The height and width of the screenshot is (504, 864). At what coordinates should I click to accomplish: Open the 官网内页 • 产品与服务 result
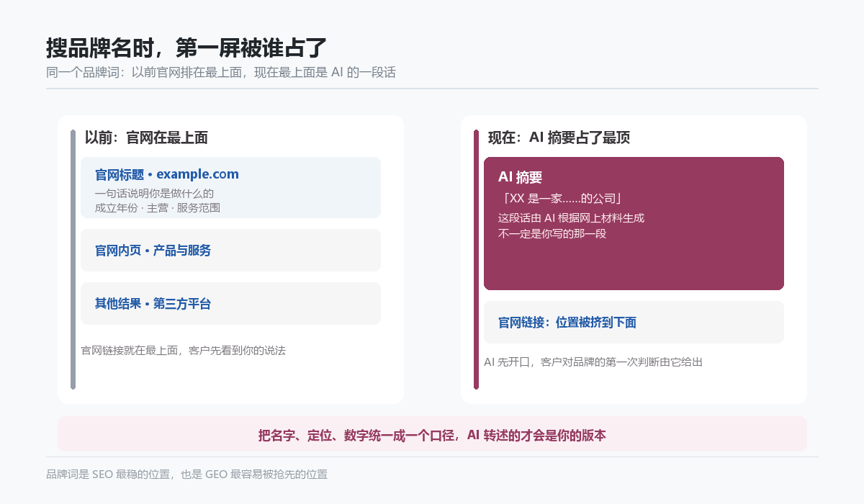point(230,251)
